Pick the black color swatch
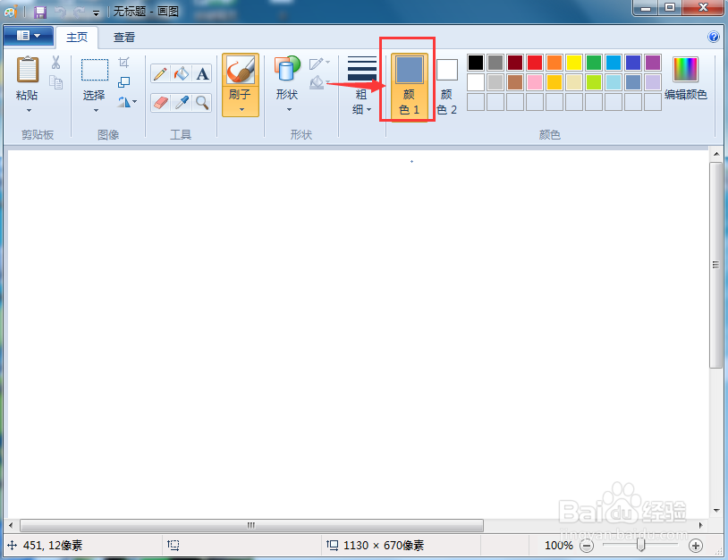Image resolution: width=728 pixels, height=560 pixels. click(x=476, y=63)
